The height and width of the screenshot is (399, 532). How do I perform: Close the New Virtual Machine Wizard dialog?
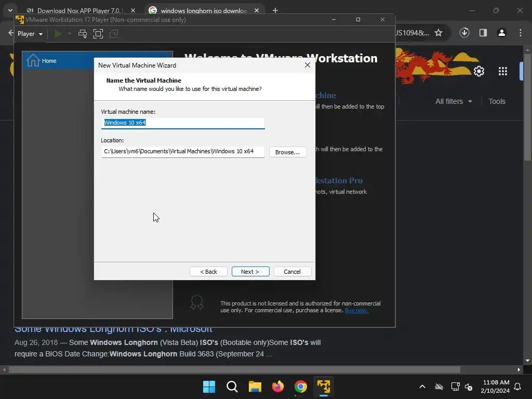[x=308, y=65]
